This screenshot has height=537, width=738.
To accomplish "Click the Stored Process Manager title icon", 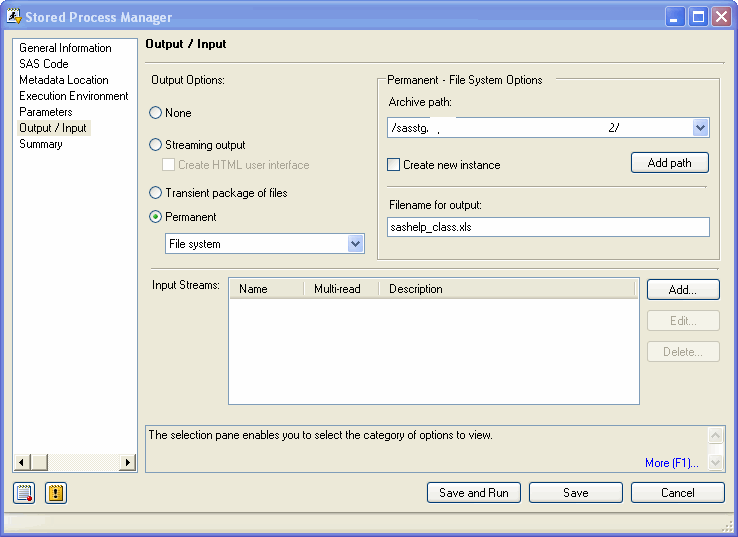I will click(12, 17).
